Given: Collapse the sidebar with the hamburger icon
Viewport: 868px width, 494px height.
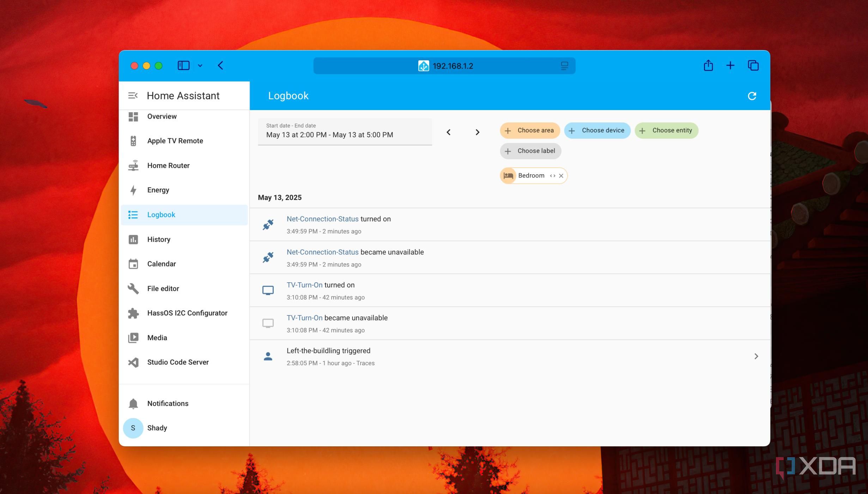Looking at the screenshot, I should 133,95.
